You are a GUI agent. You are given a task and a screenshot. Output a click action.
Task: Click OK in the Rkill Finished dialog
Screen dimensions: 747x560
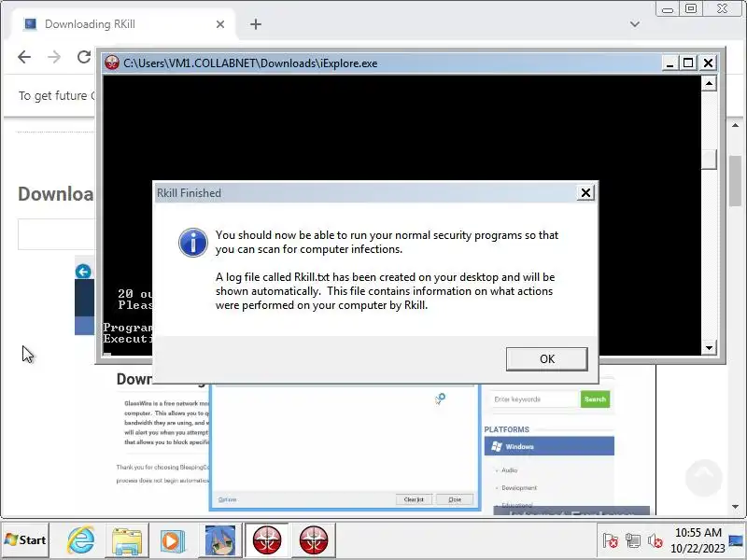(x=546, y=358)
